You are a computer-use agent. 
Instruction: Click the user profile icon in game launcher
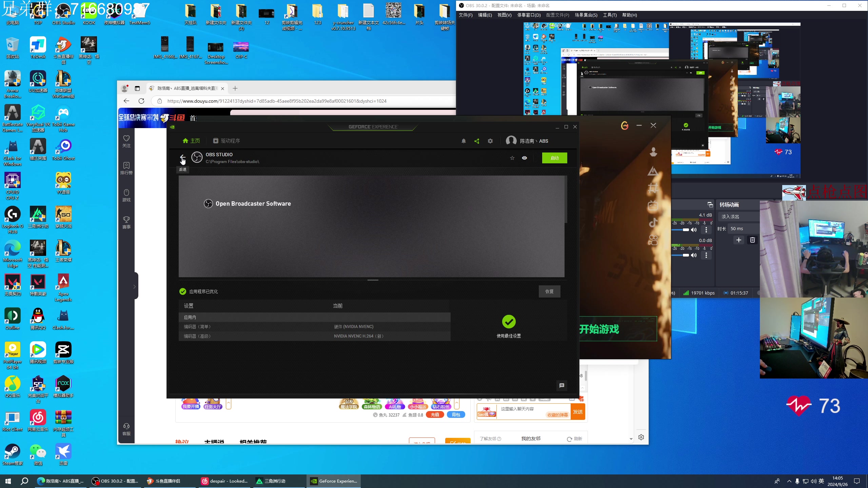(653, 152)
